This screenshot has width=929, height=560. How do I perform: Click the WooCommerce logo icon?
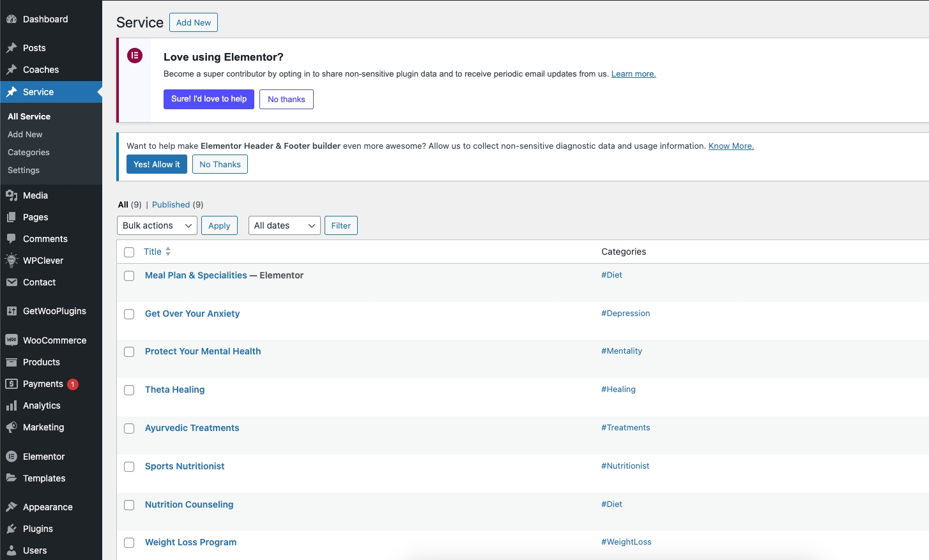tap(12, 340)
